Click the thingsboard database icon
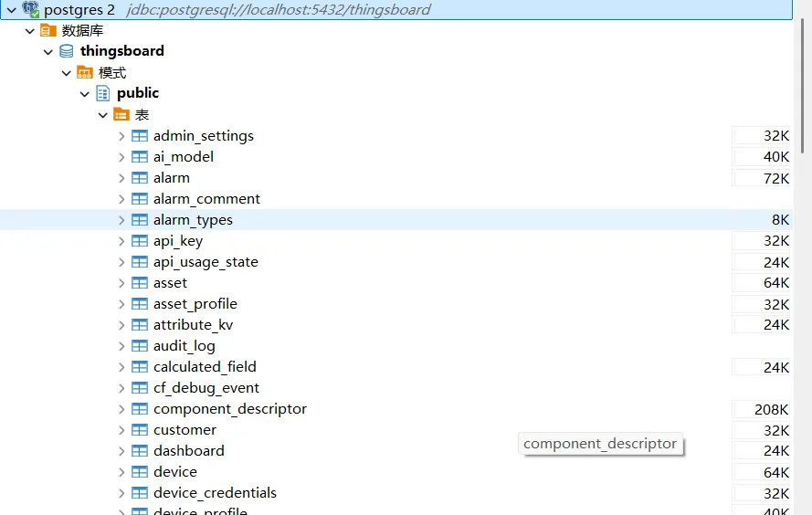The image size is (812, 515). coord(67,51)
